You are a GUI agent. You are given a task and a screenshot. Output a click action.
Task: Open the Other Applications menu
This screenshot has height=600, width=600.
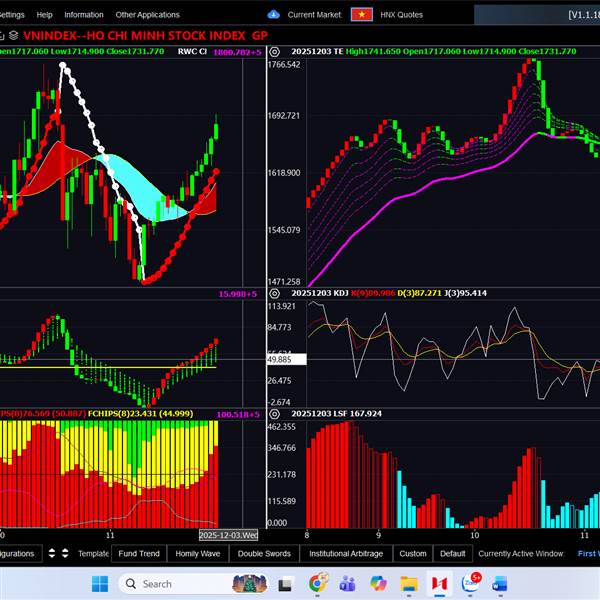pyautogui.click(x=147, y=15)
